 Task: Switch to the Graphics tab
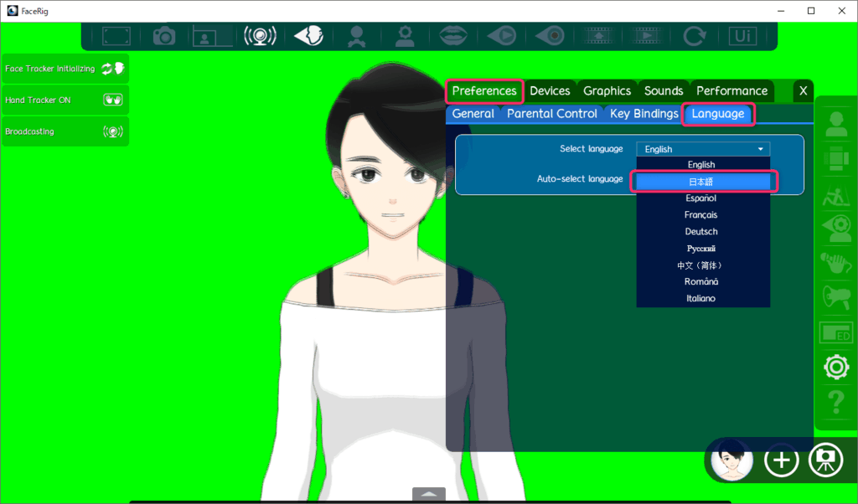pos(607,91)
